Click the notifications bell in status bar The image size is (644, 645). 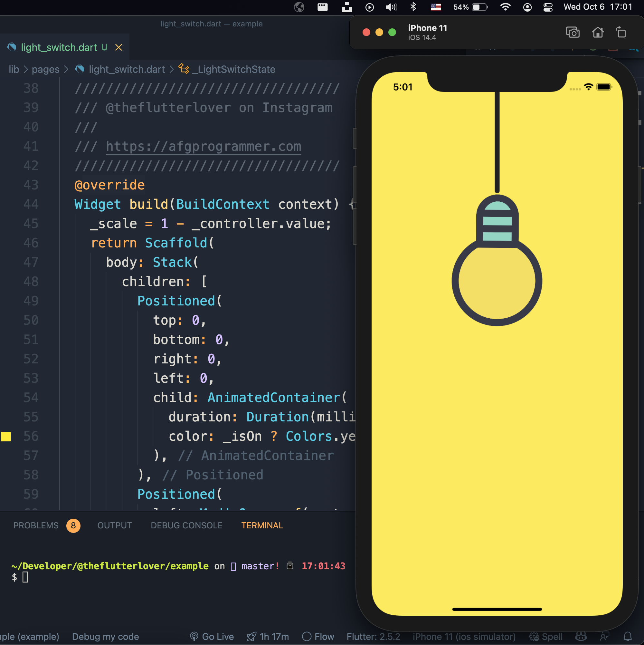pos(628,636)
